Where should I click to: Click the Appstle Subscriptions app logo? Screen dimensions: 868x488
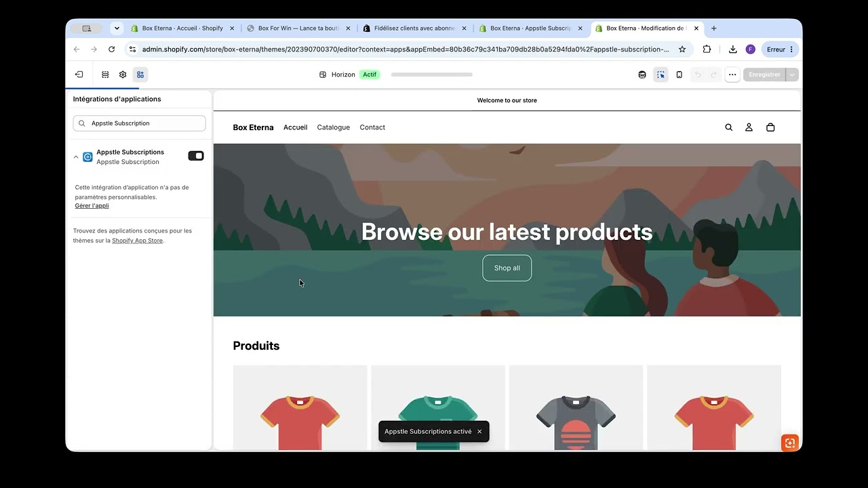[x=87, y=157]
